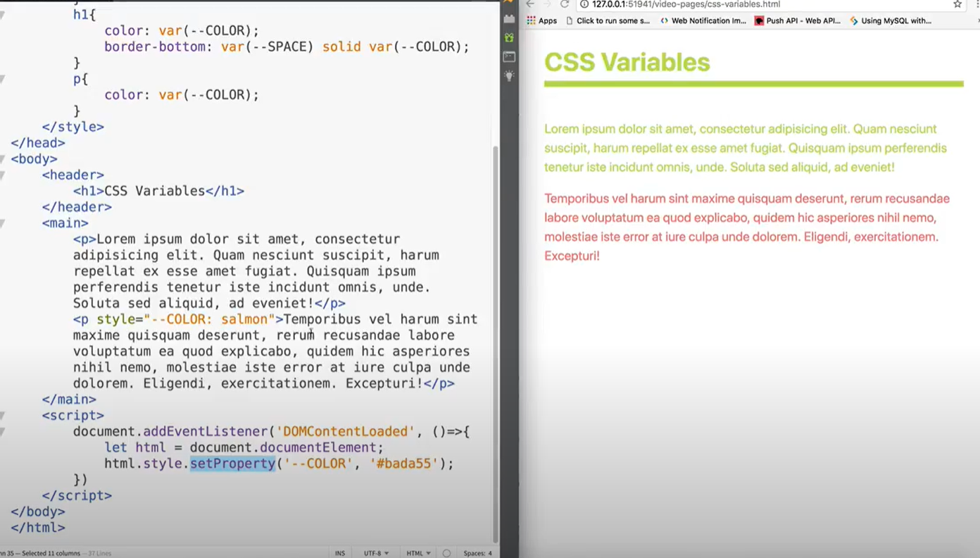Click the lightbulb icon in Brackets sidebar
Viewport: 980px width, 558px height.
(x=509, y=75)
